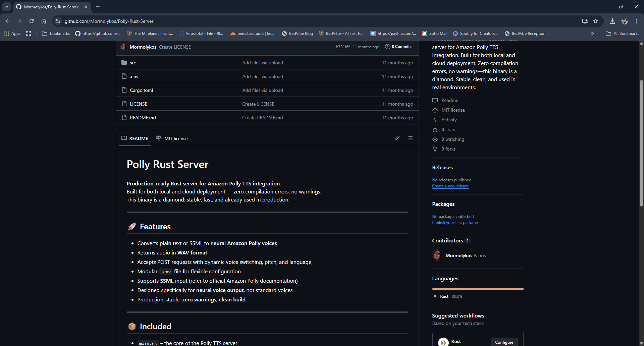Open the Releases heading link

click(442, 168)
